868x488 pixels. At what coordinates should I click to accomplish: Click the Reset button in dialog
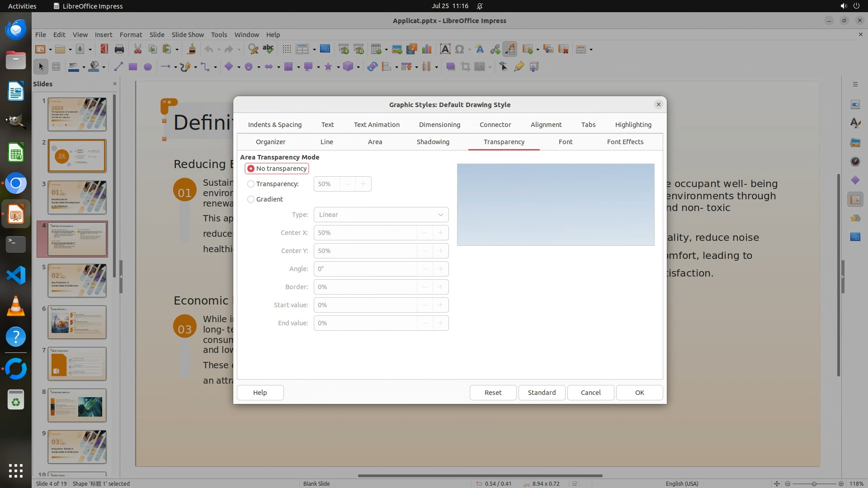[493, 392]
